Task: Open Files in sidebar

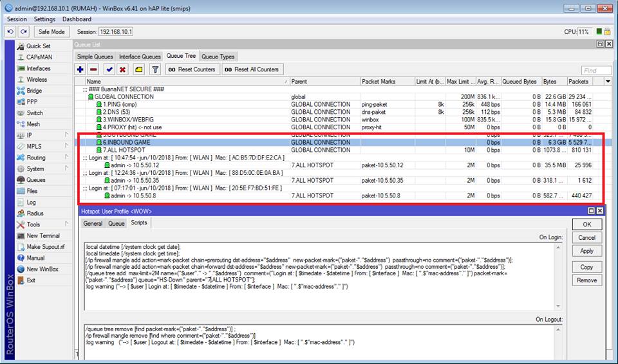Action: (x=32, y=191)
